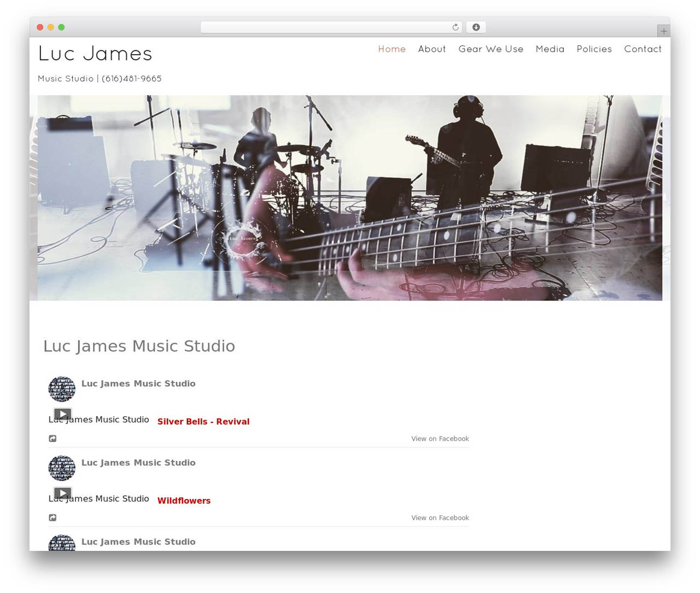The width and height of the screenshot is (700, 593).
Task: Click profile avatar of Wildflowers post
Action: pyautogui.click(x=62, y=468)
